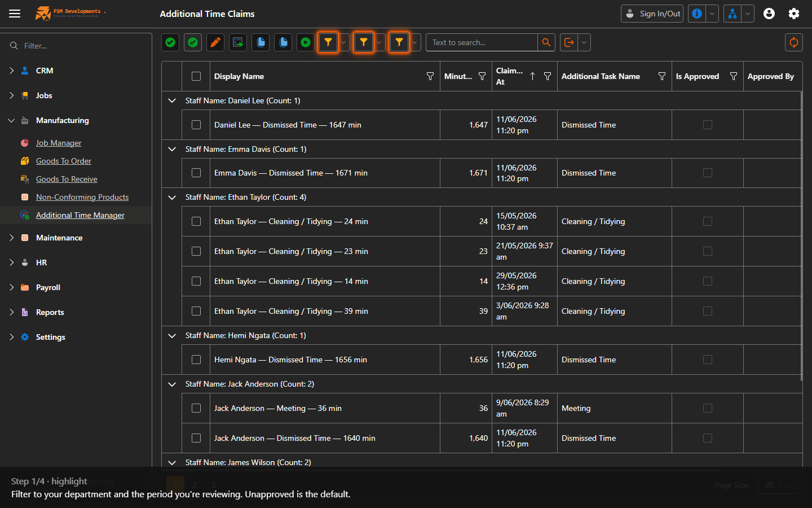This screenshot has width=812, height=508.
Task: Click the Sign In/Out button
Action: tap(652, 14)
